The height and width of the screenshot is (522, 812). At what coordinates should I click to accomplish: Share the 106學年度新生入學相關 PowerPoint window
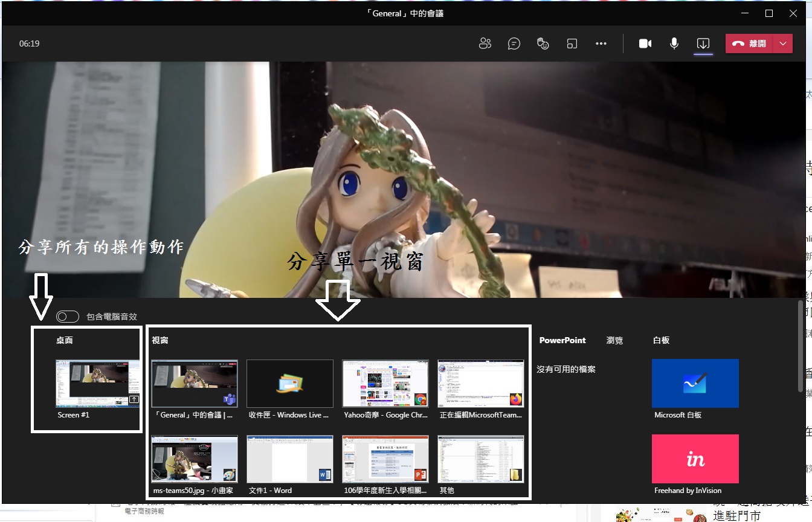tap(385, 459)
